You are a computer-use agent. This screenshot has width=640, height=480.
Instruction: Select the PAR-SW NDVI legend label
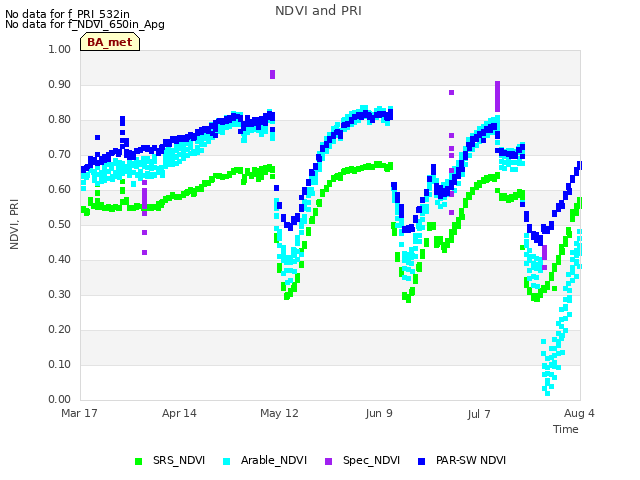point(471,460)
